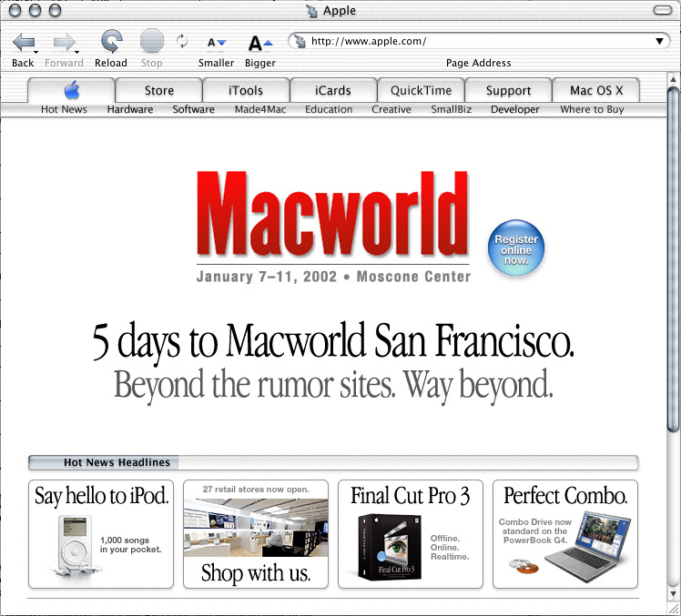The image size is (681, 616).
Task: Click the Beyond the rumor sites tagline
Action: (x=333, y=386)
